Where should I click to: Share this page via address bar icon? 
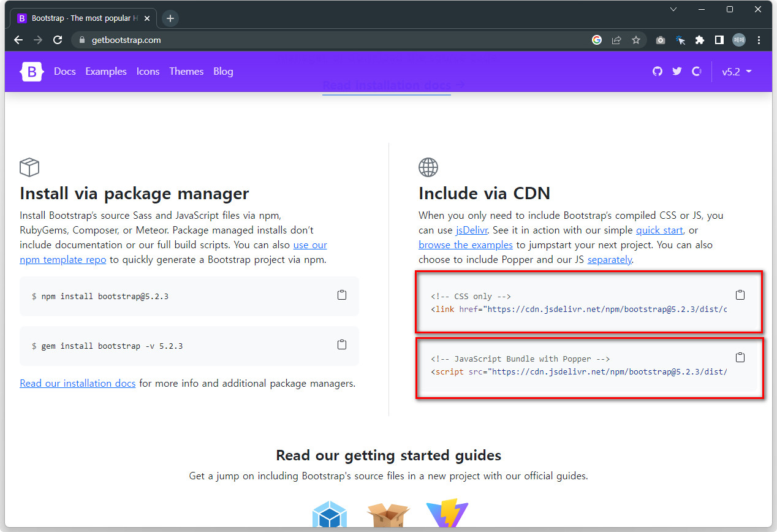tap(616, 40)
